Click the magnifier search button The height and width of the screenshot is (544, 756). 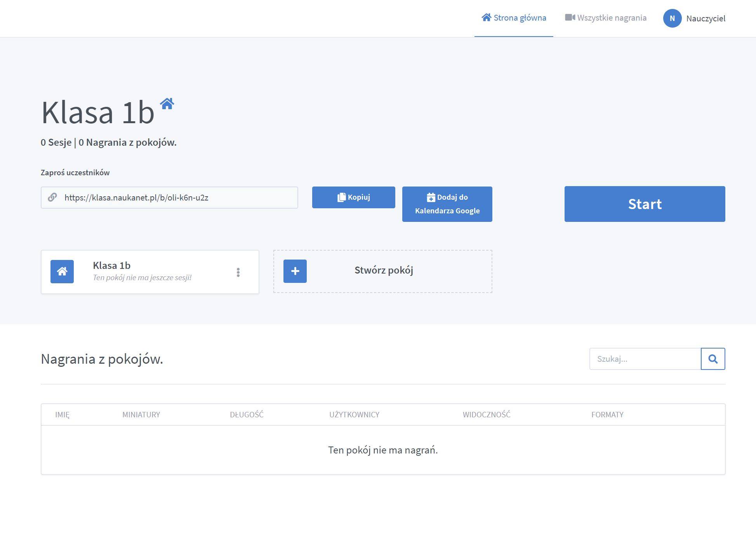click(713, 359)
